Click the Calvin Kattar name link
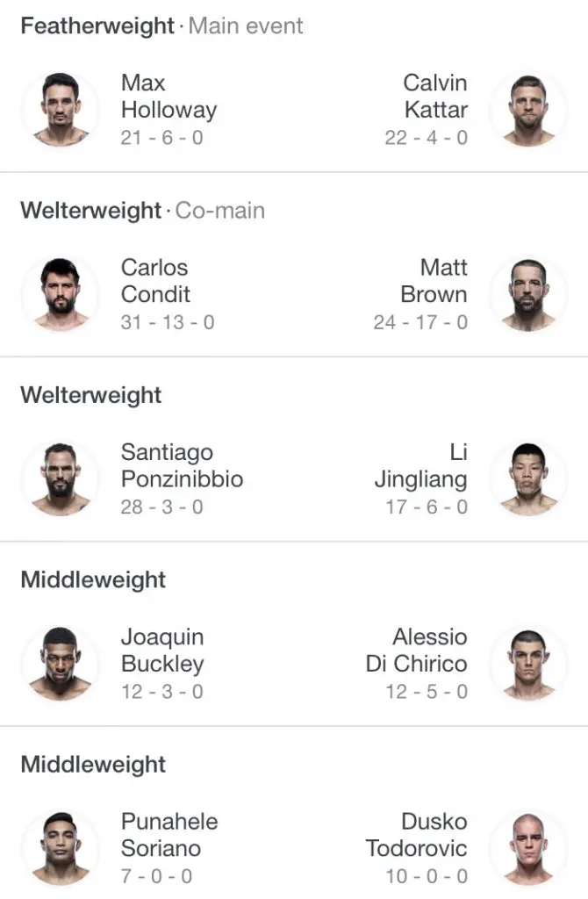The height and width of the screenshot is (899, 588). 435,97
